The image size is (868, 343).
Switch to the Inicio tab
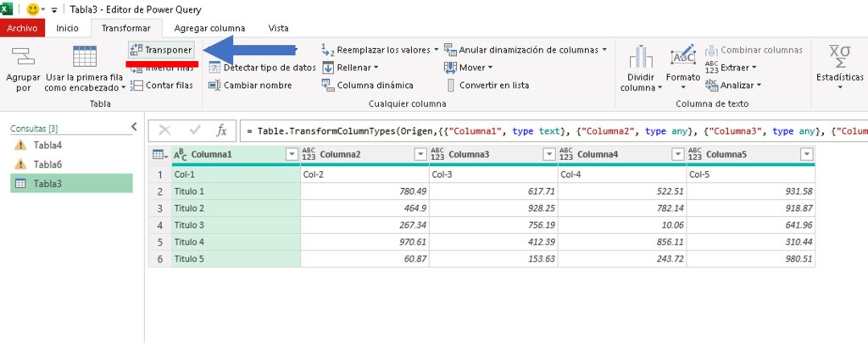pyautogui.click(x=68, y=28)
